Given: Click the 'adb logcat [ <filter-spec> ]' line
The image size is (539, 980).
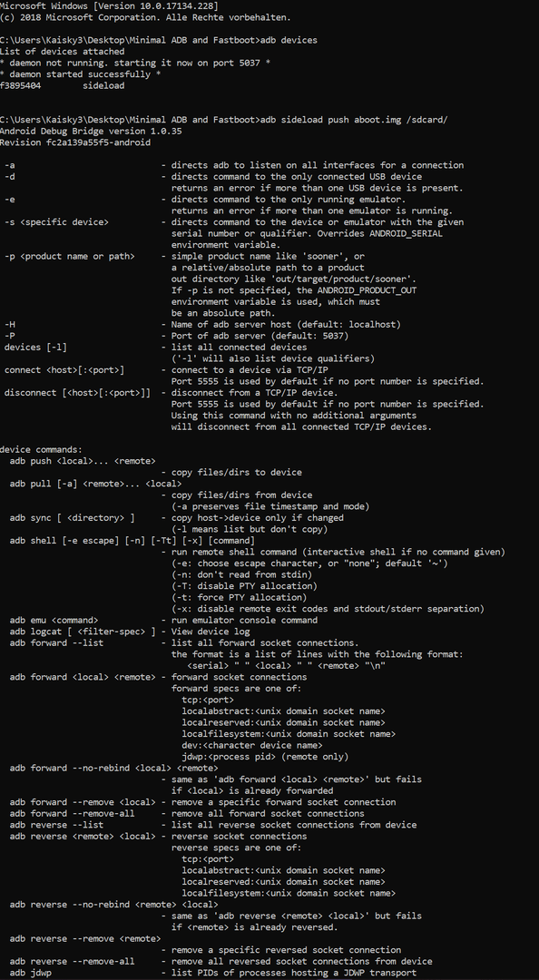Looking at the screenshot, I should tap(83, 632).
